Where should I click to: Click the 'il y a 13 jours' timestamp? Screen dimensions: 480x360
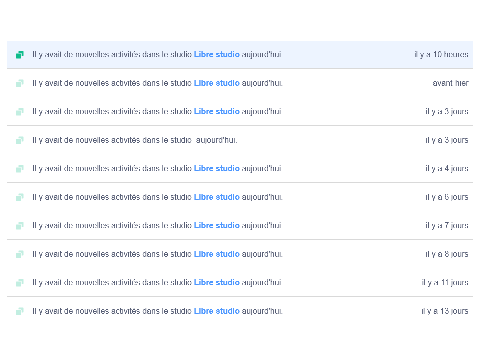click(x=445, y=311)
